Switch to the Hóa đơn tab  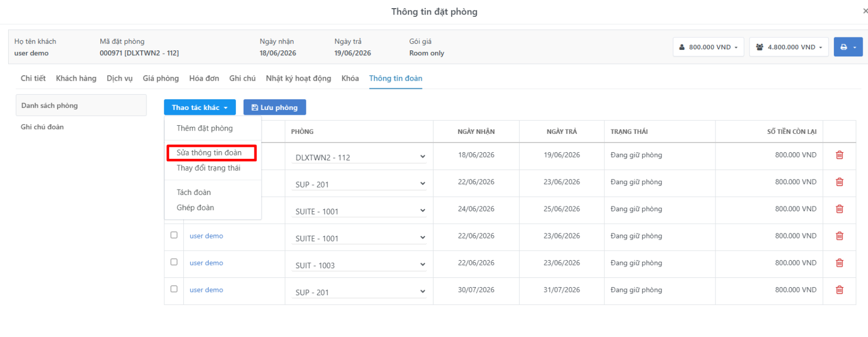tap(204, 79)
